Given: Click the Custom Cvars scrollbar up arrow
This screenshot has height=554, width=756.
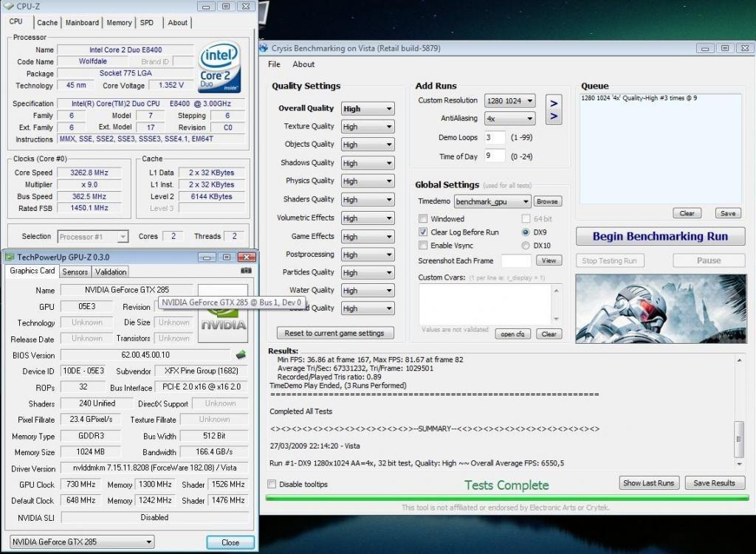Looking at the screenshot, I should (x=556, y=291).
